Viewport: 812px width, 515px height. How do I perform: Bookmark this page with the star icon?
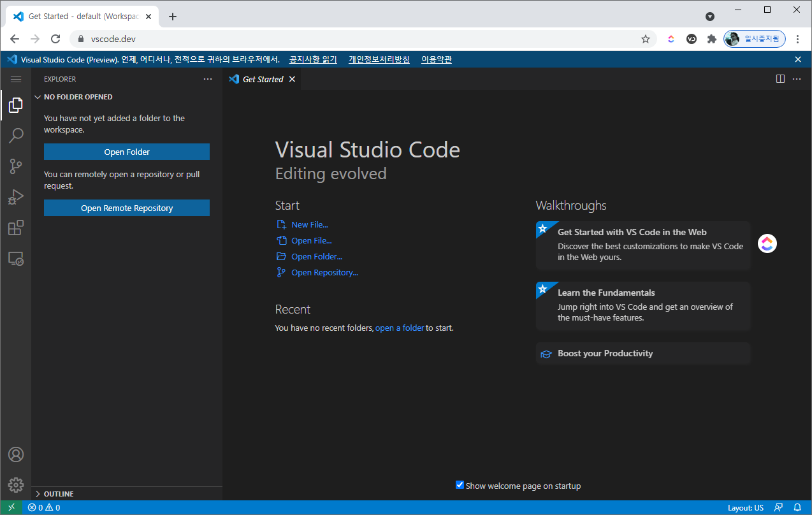646,39
